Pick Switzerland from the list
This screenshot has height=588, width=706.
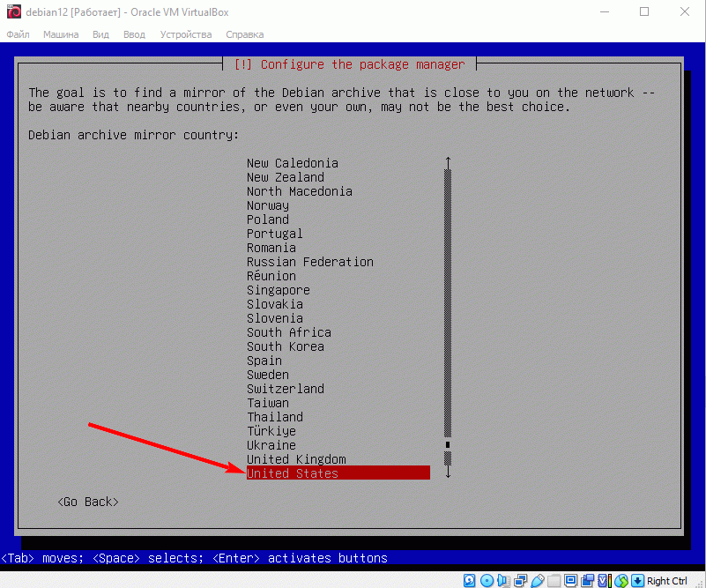click(x=286, y=389)
